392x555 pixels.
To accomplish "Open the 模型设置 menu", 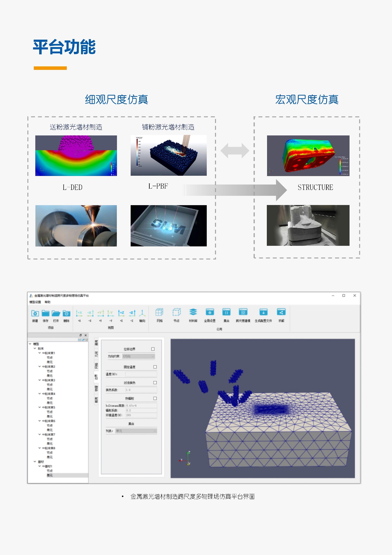I will (x=35, y=302).
